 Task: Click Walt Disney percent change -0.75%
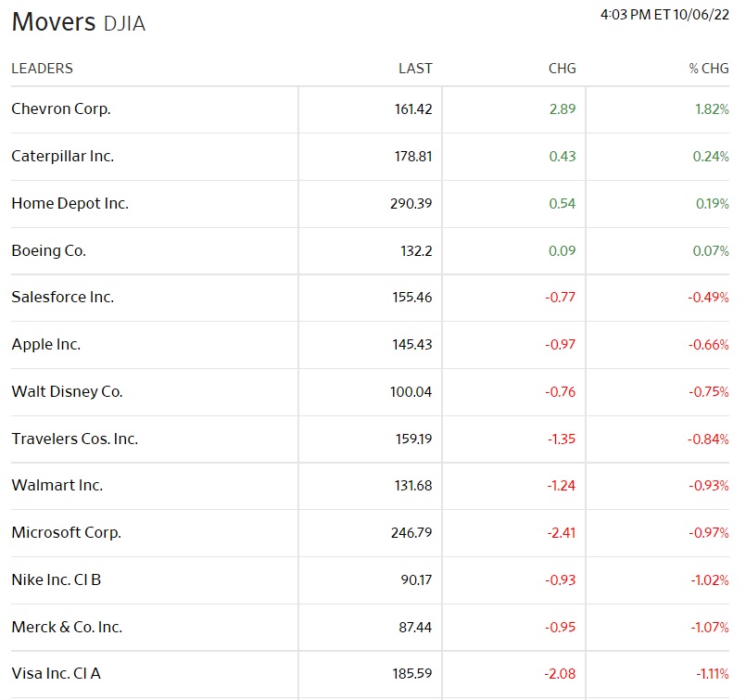click(709, 391)
